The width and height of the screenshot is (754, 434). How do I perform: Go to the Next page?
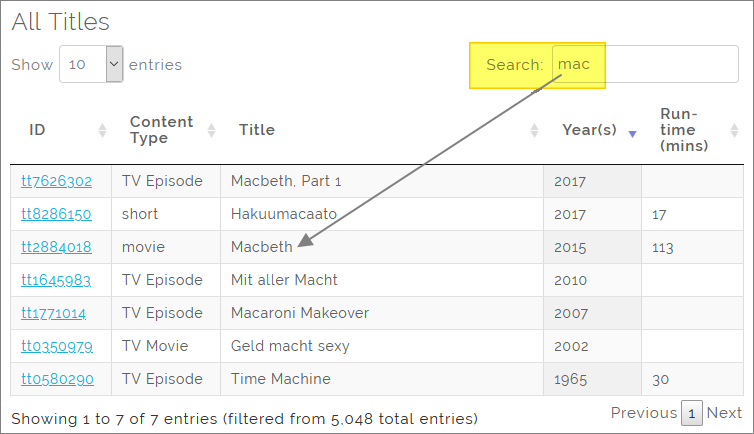coord(724,413)
